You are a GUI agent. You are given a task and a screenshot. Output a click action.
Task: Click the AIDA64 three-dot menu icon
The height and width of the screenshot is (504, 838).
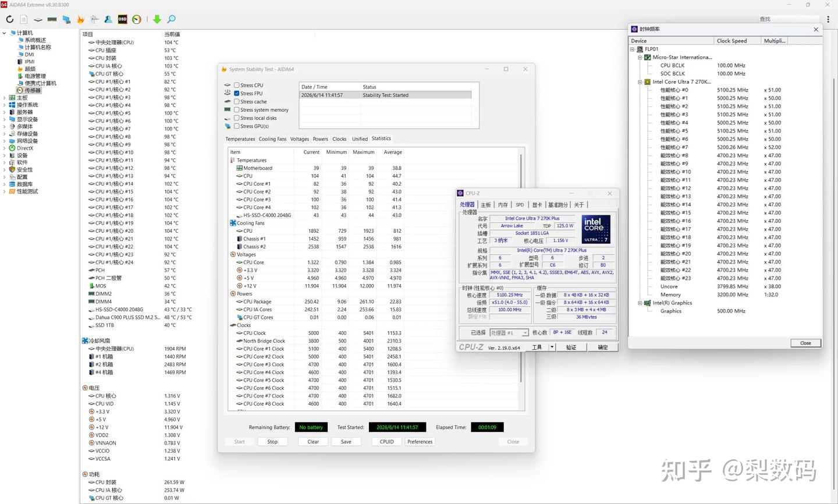(x=829, y=19)
